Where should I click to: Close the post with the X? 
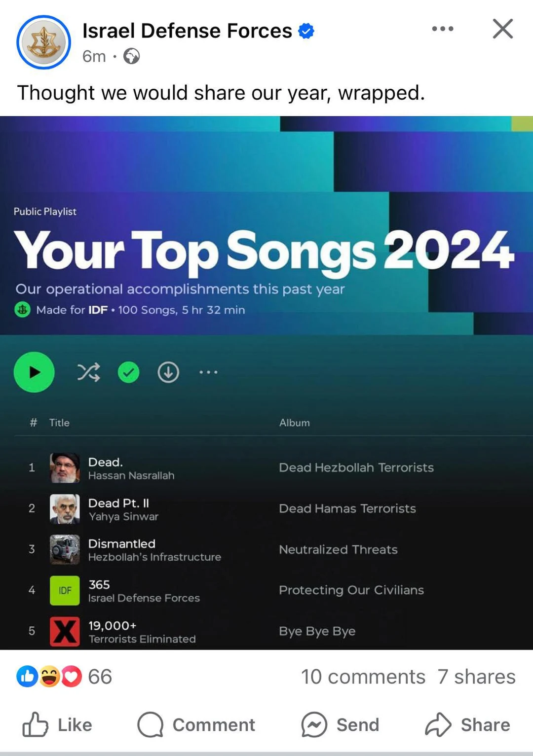pos(503,29)
